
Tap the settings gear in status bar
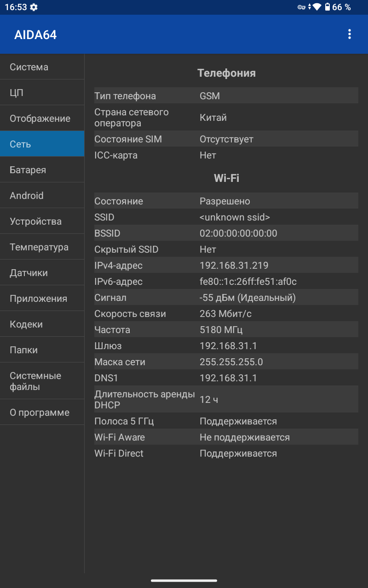(x=34, y=7)
